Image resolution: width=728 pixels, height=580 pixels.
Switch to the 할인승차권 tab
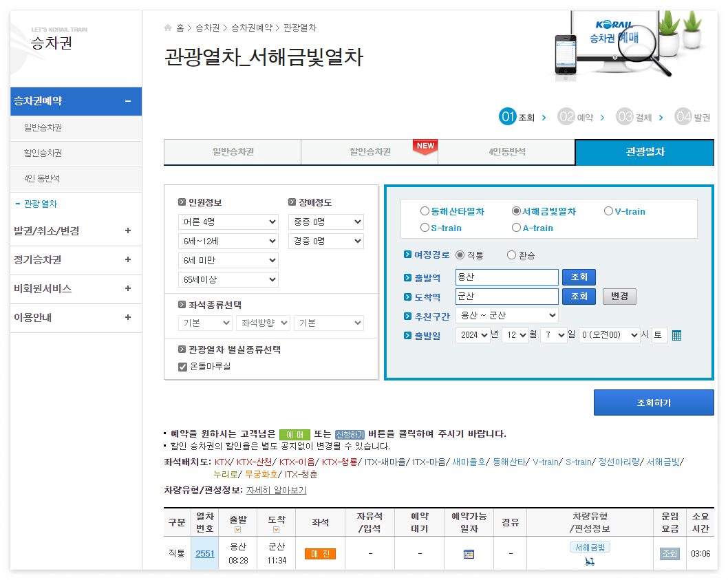pyautogui.click(x=370, y=152)
